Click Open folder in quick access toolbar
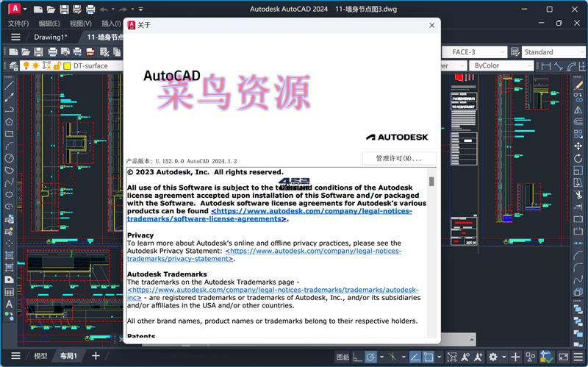 (x=51, y=10)
